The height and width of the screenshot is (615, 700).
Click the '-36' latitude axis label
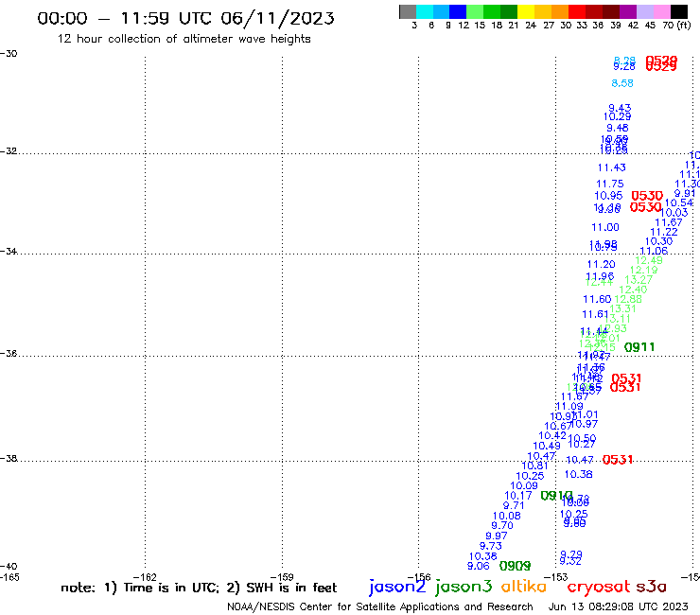coord(9,353)
